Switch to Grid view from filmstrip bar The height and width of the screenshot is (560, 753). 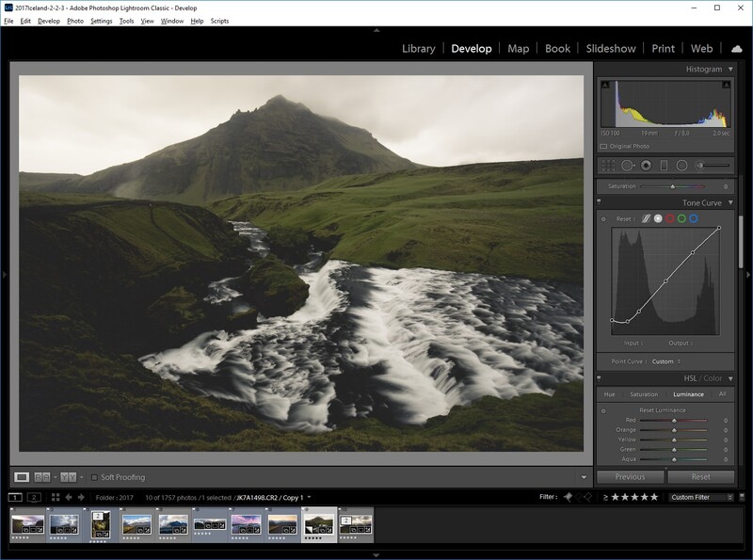pos(56,498)
